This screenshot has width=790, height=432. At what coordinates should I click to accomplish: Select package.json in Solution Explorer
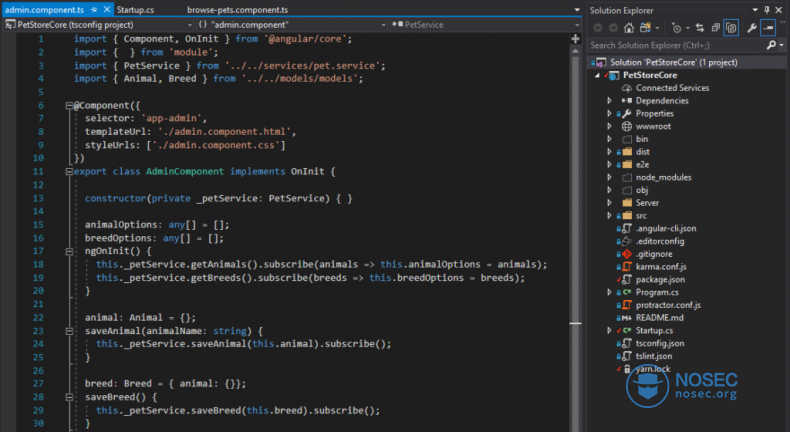[x=660, y=280]
